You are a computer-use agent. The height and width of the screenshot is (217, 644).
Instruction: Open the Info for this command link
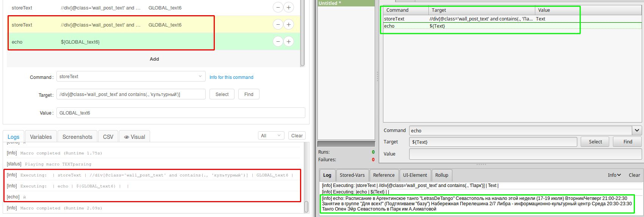click(231, 77)
